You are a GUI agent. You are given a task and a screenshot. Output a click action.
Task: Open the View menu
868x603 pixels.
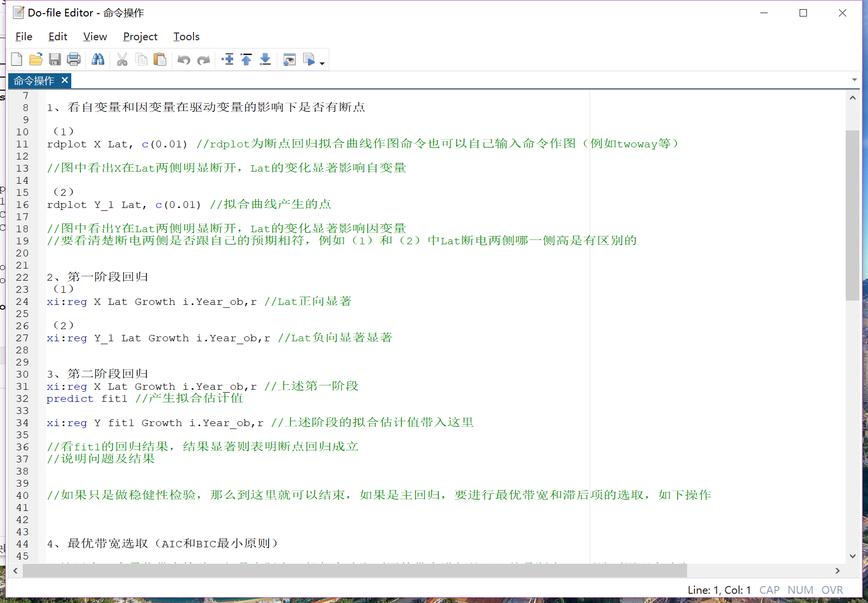coord(95,36)
